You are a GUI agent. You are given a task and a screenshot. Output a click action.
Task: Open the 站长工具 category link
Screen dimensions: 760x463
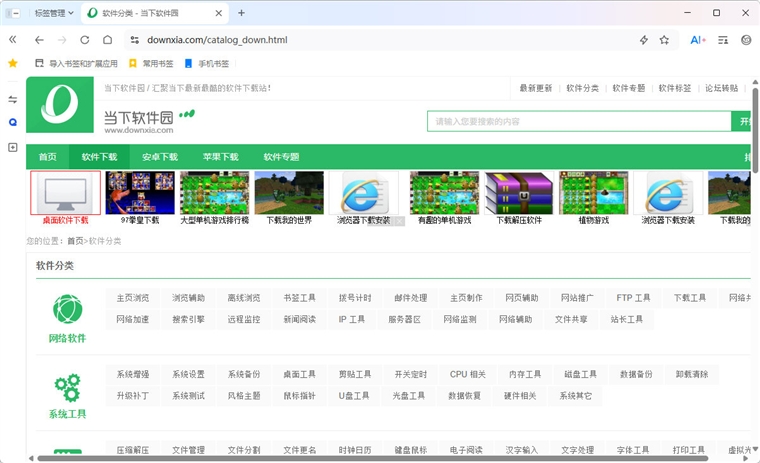click(627, 319)
